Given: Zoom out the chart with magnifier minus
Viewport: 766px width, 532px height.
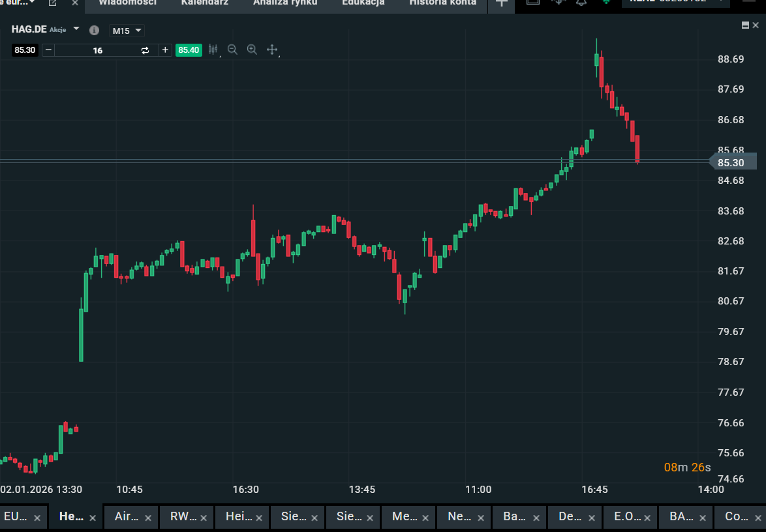Looking at the screenshot, I should [232, 50].
